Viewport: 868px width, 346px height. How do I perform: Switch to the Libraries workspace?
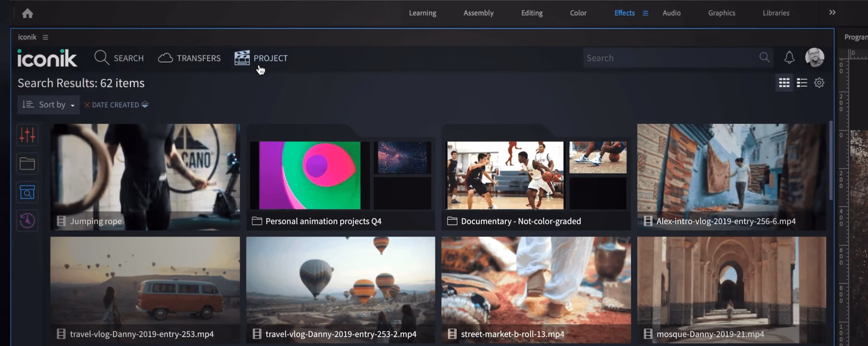click(776, 13)
